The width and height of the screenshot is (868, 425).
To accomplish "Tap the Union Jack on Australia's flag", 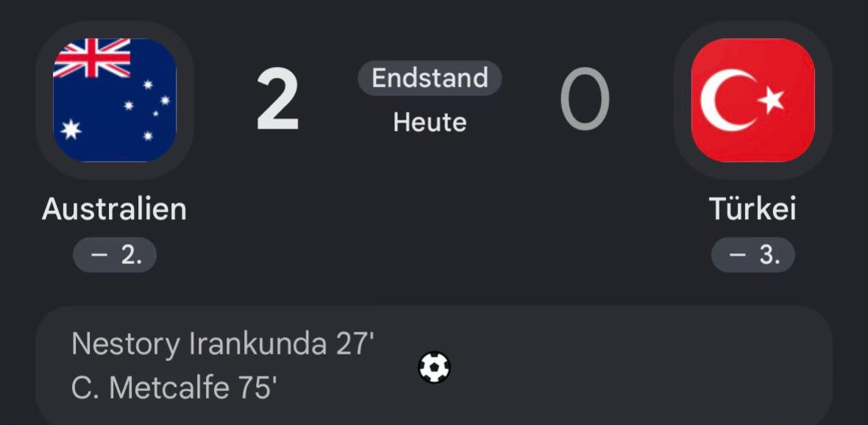I will tap(92, 57).
